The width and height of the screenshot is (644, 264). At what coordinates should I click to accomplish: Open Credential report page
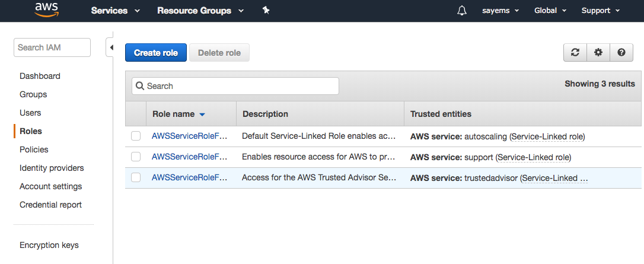(50, 205)
